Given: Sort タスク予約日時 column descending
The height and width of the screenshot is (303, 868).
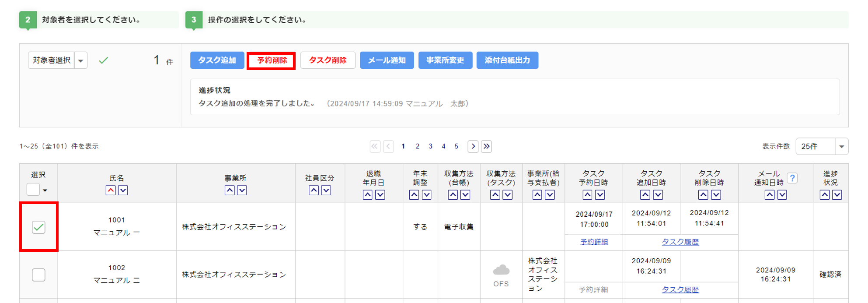Looking at the screenshot, I should click(600, 195).
